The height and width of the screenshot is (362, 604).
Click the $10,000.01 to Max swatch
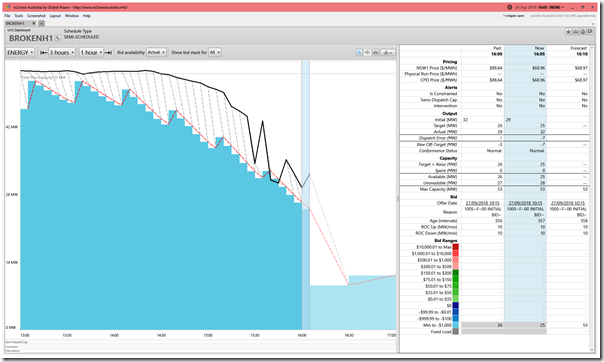(x=456, y=247)
